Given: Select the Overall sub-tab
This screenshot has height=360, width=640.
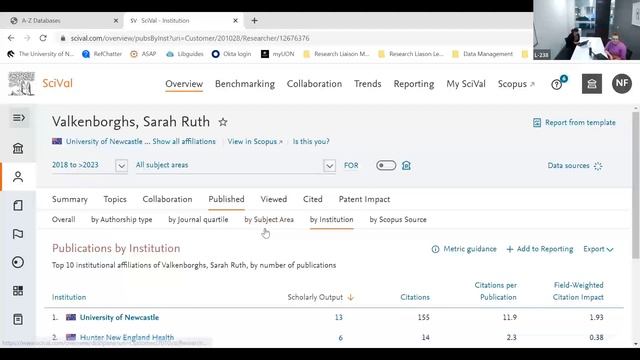Looking at the screenshot, I should 64,220.
